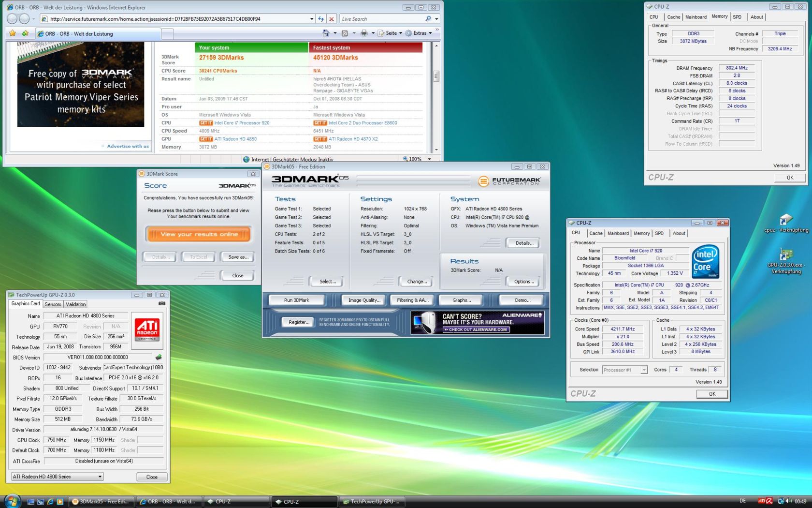Click ATI Radeon HD 4870 X2 link

[x=353, y=139]
